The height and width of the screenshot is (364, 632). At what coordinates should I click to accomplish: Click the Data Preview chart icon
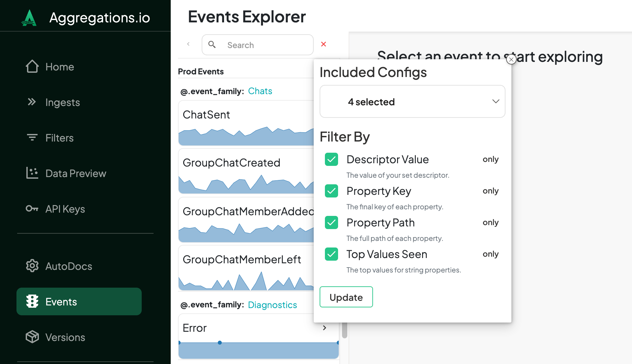[x=32, y=173]
